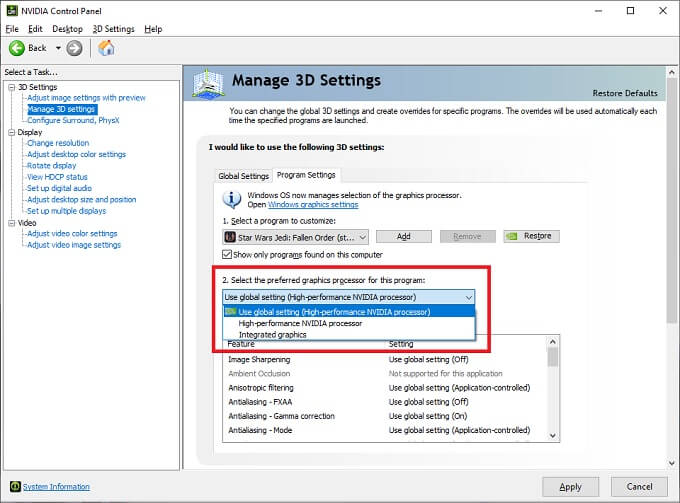This screenshot has width=680, height=503.
Task: Click the Manage 3D Settings header icon
Action: pos(208,82)
